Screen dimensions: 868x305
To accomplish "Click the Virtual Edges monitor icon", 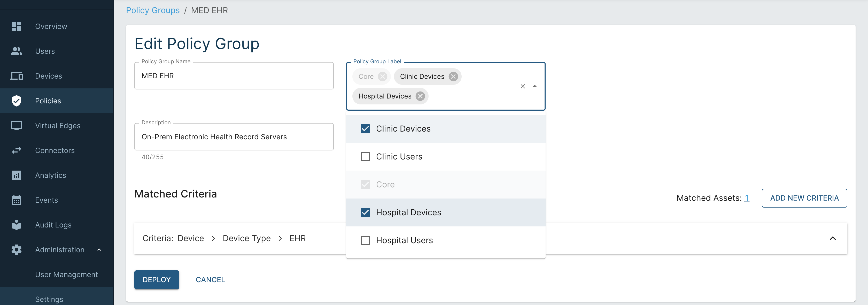I will pos(16,126).
